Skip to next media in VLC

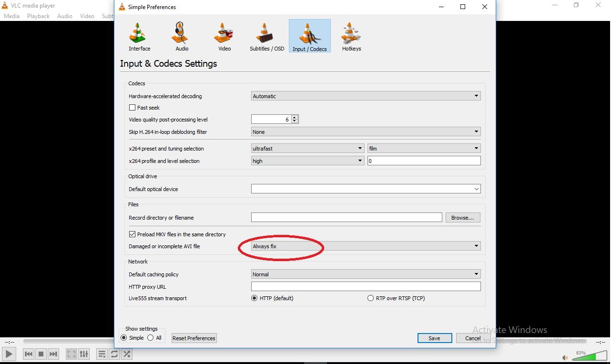click(x=53, y=354)
